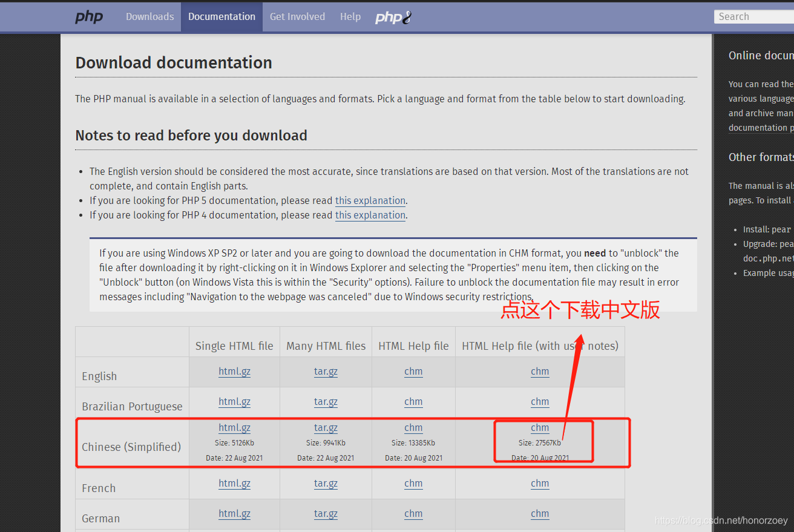The width and height of the screenshot is (794, 532).
Task: Download English chm help file
Action: tap(413, 372)
